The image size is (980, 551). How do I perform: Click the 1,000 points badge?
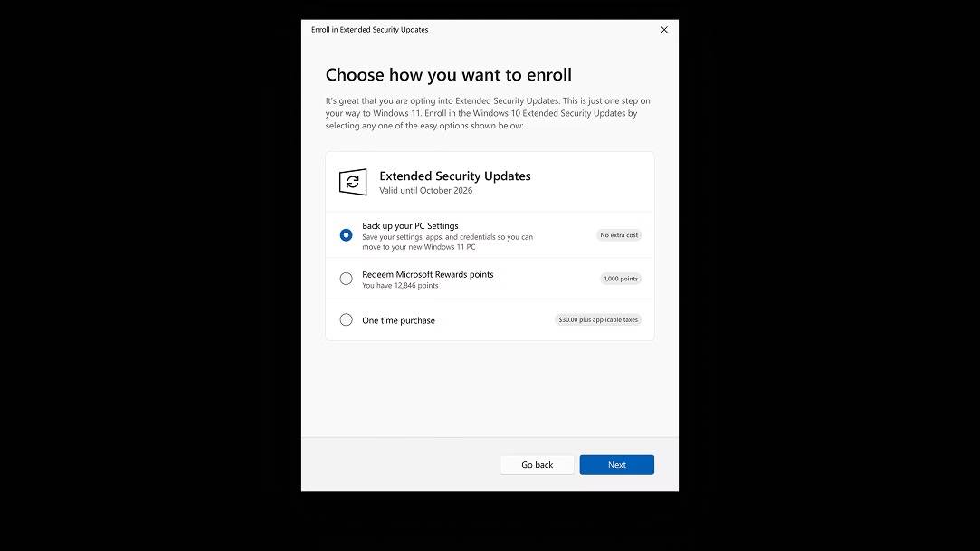[x=621, y=279]
